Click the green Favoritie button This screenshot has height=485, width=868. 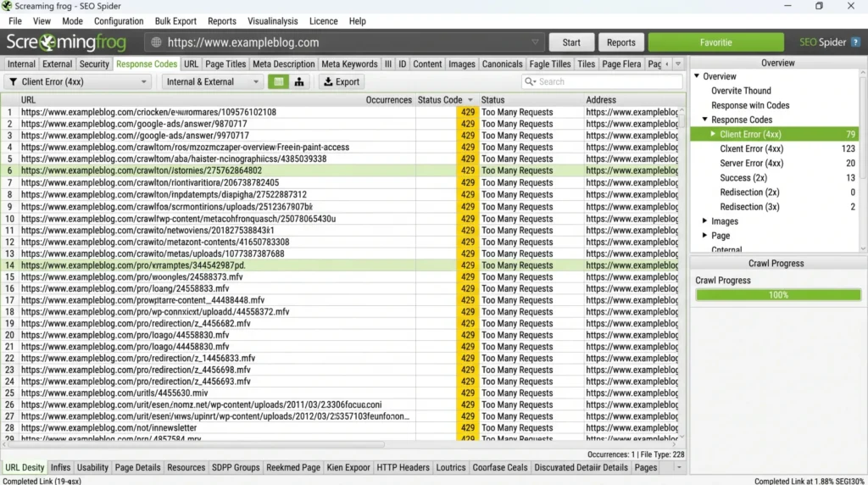point(715,42)
